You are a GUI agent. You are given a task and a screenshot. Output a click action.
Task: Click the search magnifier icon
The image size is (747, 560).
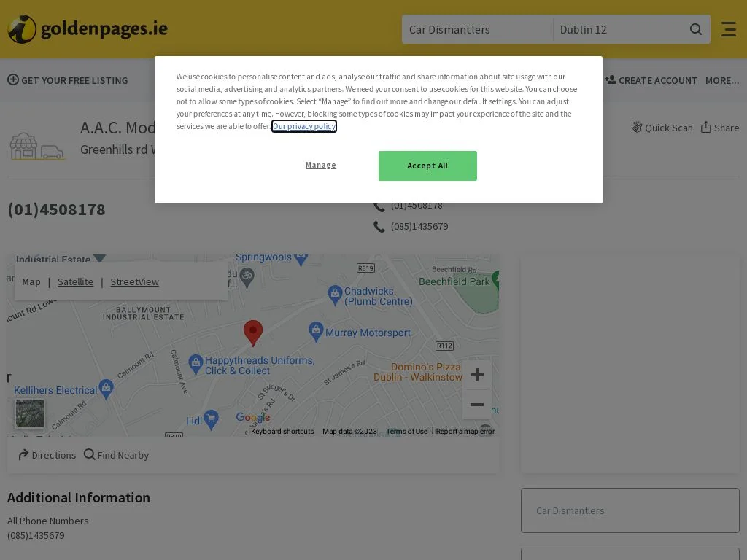[695, 29]
